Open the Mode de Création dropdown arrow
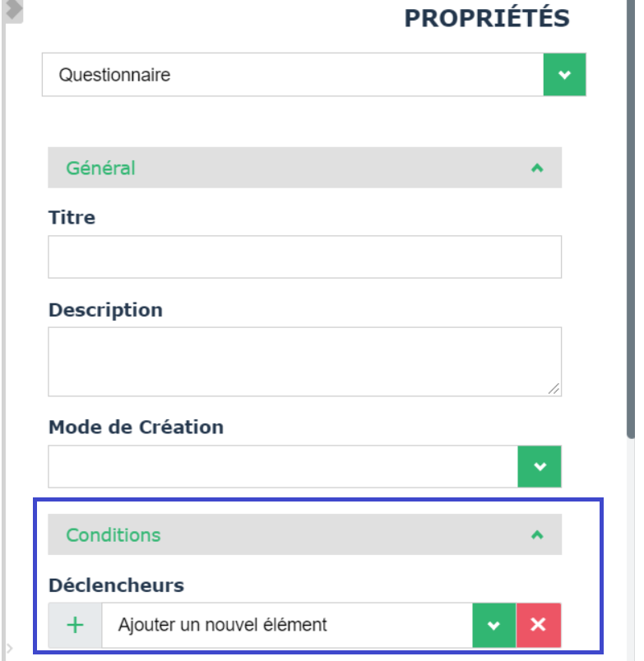 [540, 467]
